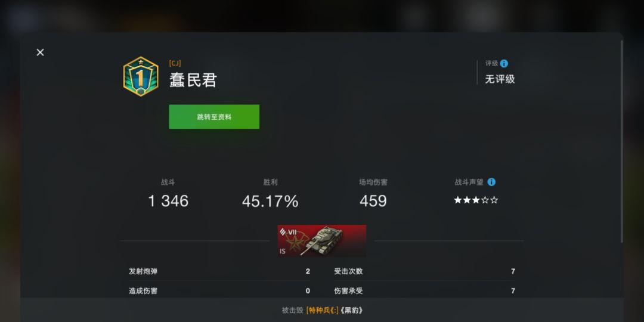
Task: Select the 造成伤害 stat row
Action: click(219, 291)
